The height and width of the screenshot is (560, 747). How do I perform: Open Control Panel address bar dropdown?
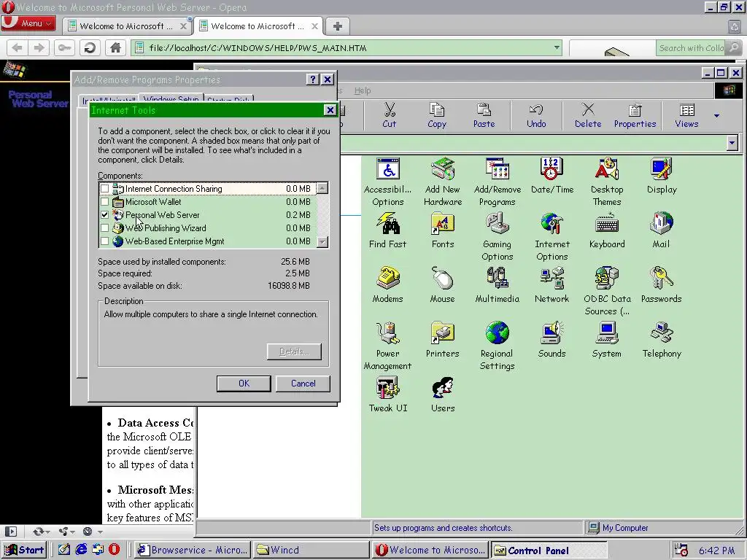tap(732, 143)
